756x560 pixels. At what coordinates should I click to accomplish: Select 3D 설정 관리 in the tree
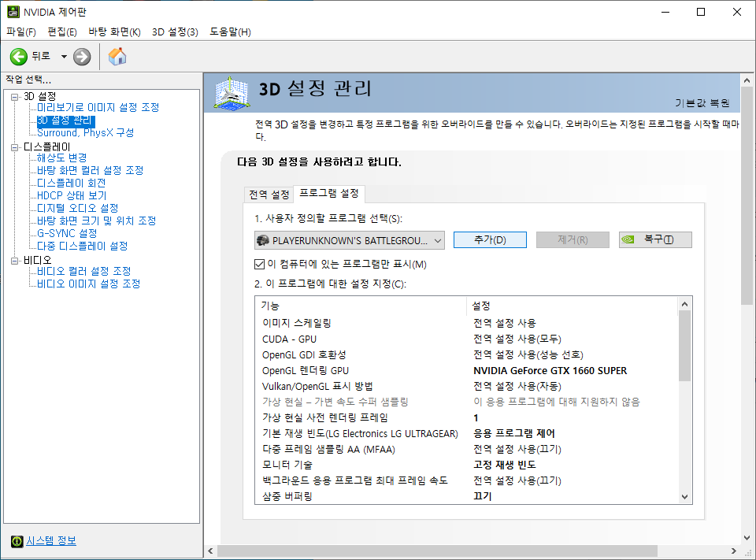(x=65, y=120)
